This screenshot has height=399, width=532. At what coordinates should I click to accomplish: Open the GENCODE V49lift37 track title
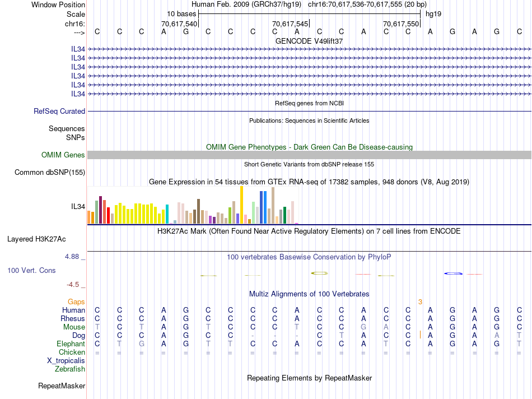[x=309, y=41]
